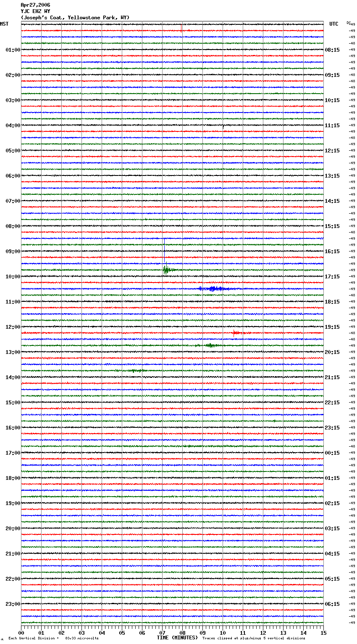Click the 21:15 UTC time label
Screen dimensions: 357x644
click(x=332, y=377)
